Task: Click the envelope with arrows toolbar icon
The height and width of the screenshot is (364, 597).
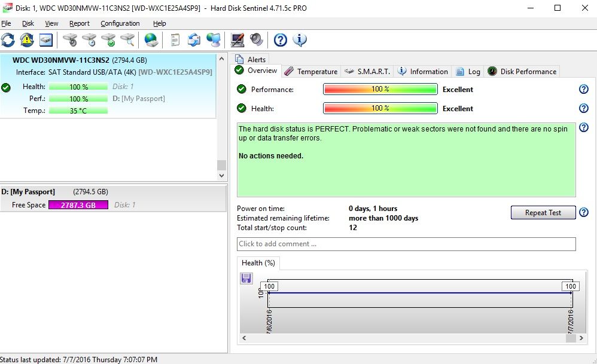Action: coord(194,40)
